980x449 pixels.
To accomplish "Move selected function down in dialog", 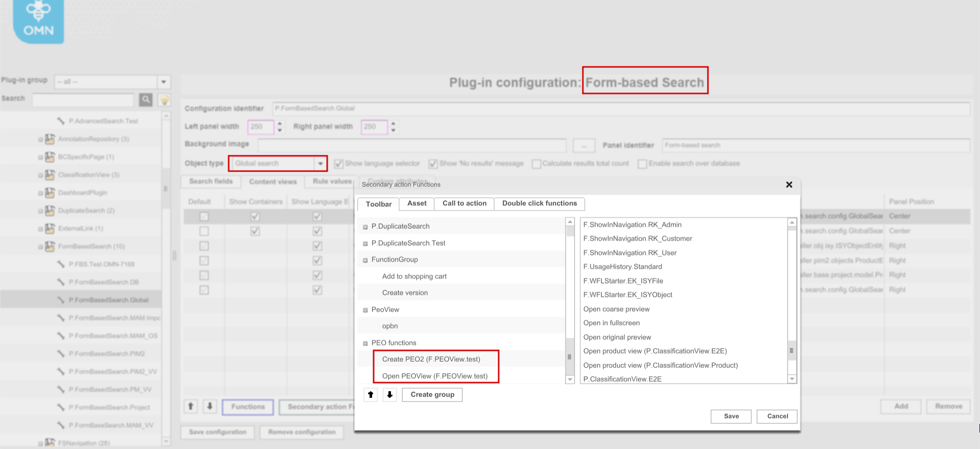I will (x=389, y=394).
